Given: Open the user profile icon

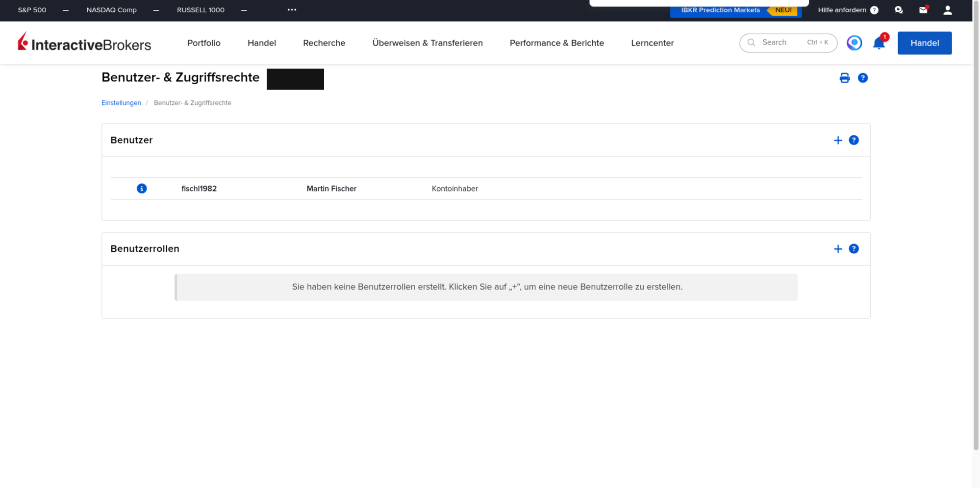Looking at the screenshot, I should click(948, 10).
